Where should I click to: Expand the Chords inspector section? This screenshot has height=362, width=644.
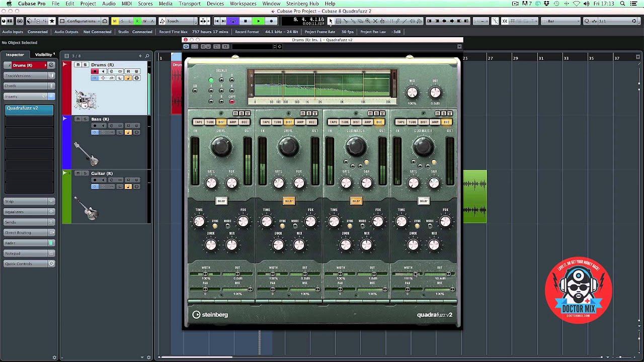[29, 86]
